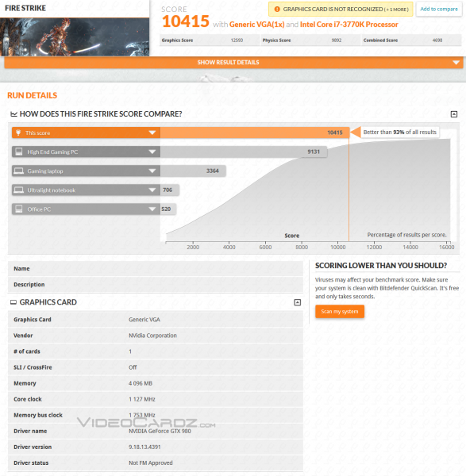The height and width of the screenshot is (476, 466).
Task: Expand the Gaming laptop dropdown arrow
Action: coord(152,171)
